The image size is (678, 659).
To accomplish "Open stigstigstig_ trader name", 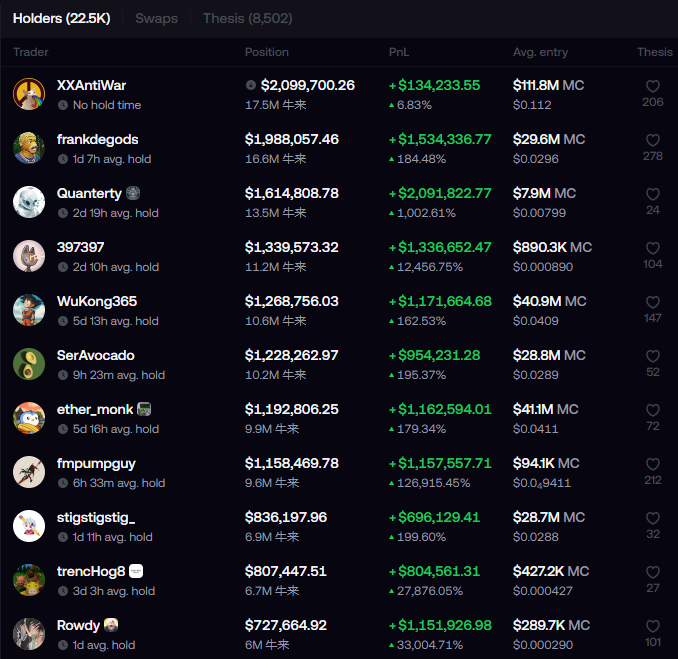I will point(96,518).
